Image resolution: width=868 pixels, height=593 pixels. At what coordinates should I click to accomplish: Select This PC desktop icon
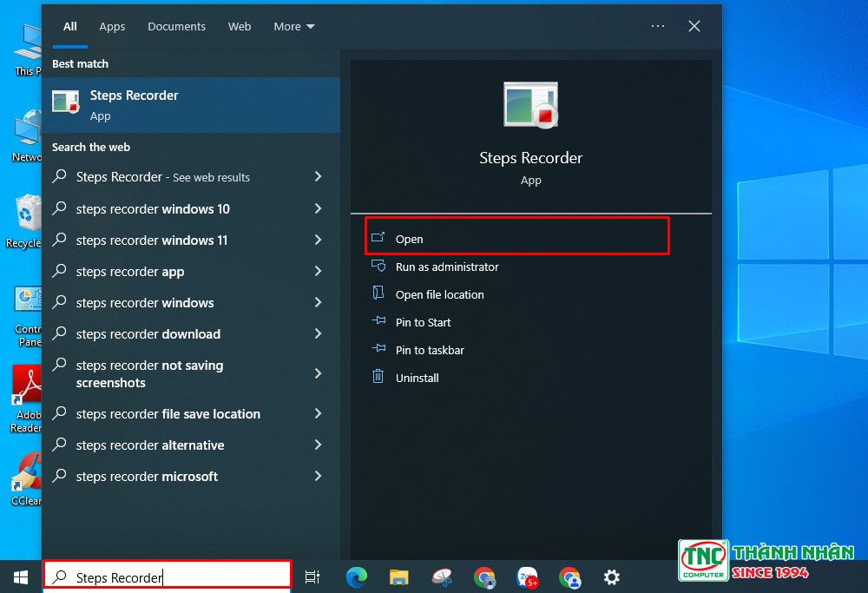coord(28,49)
